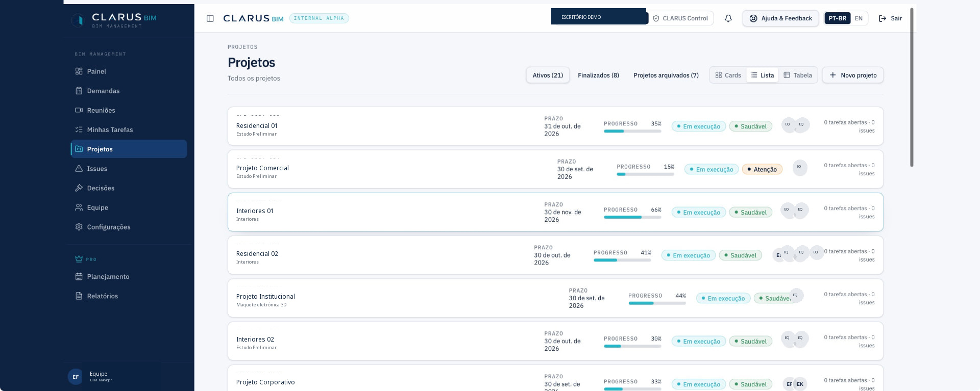
Task: Click the Sair logout arrow icon
Action: click(883, 18)
